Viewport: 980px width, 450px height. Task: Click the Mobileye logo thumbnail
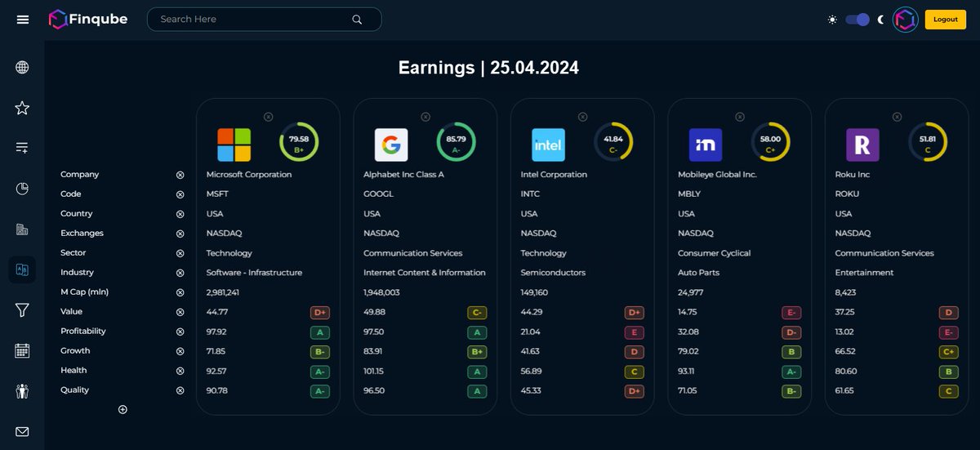[x=706, y=145]
